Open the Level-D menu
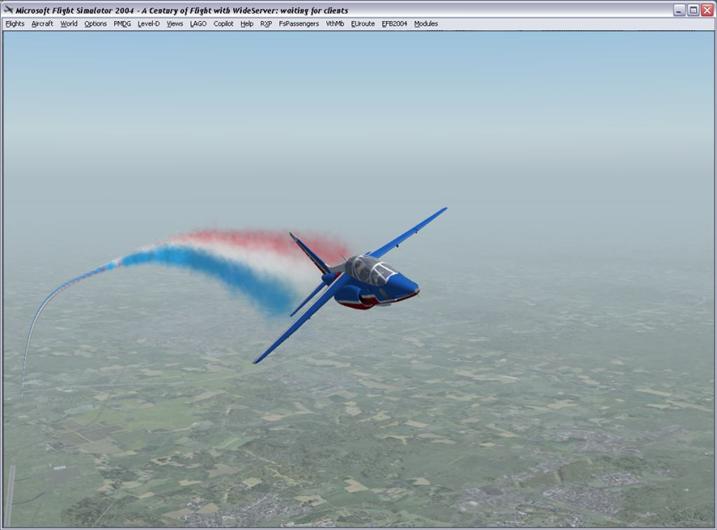Image resolution: width=717 pixels, height=530 pixels. pyautogui.click(x=149, y=24)
